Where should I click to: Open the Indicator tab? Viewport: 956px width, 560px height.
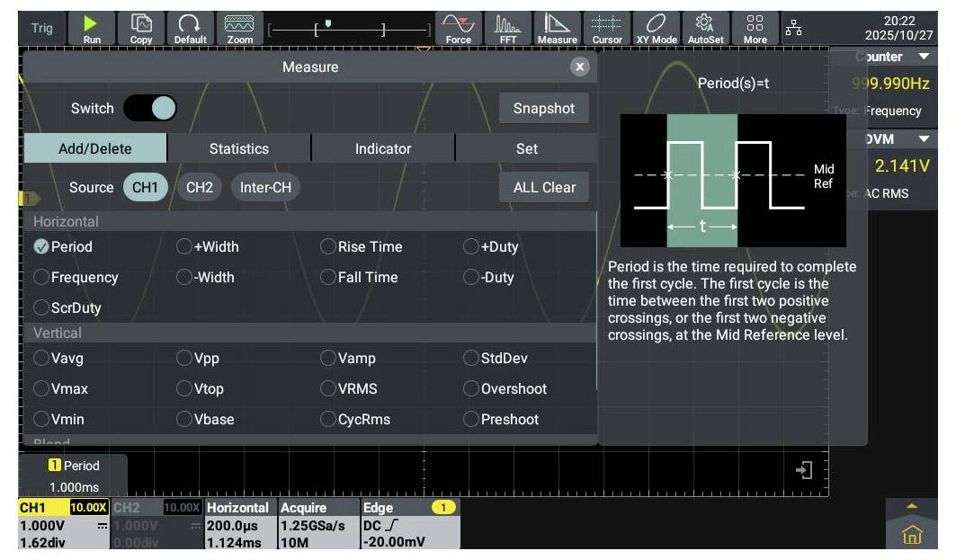point(382,149)
